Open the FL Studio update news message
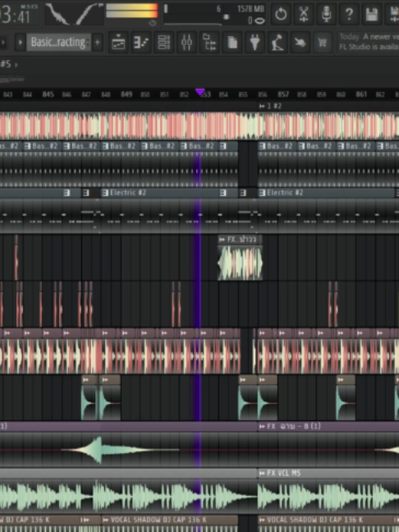The image size is (399, 532). click(x=369, y=41)
